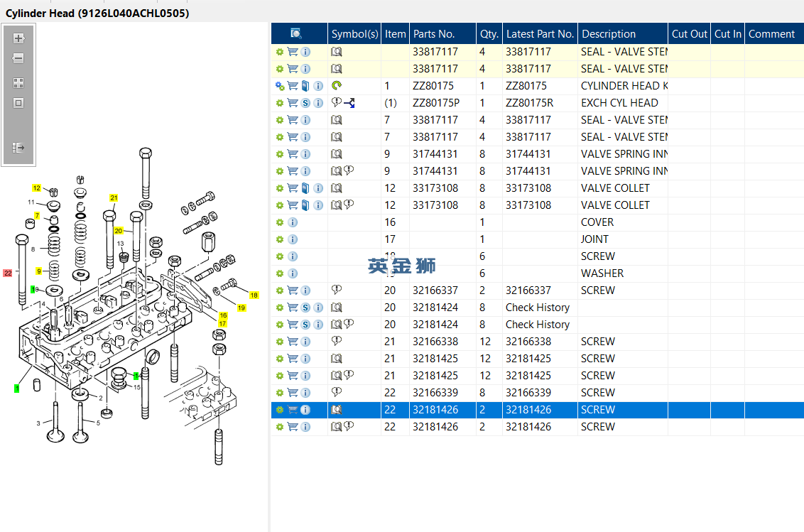The image size is (804, 532).
Task: Open the S supersession icon for ZZ80175P
Action: tap(305, 103)
